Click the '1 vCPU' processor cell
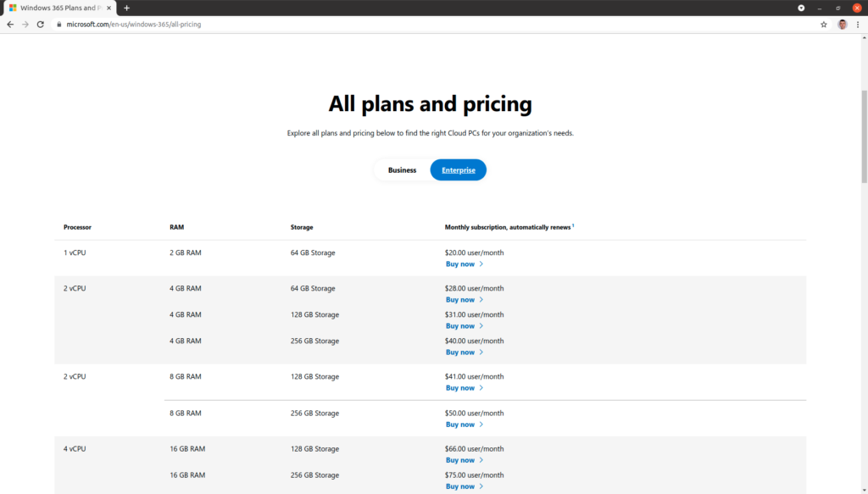Screen dimensions: 868x494 (75, 253)
